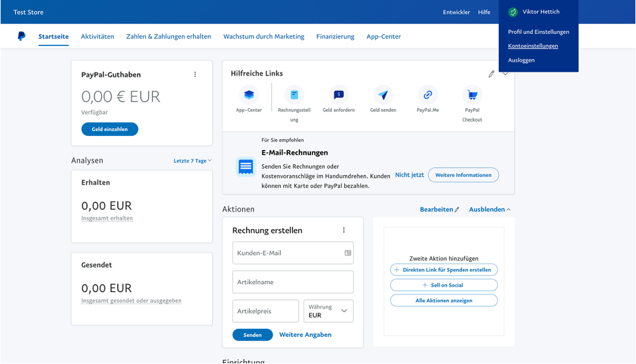Go to the Startseite tab
636x364 pixels.
(x=54, y=37)
